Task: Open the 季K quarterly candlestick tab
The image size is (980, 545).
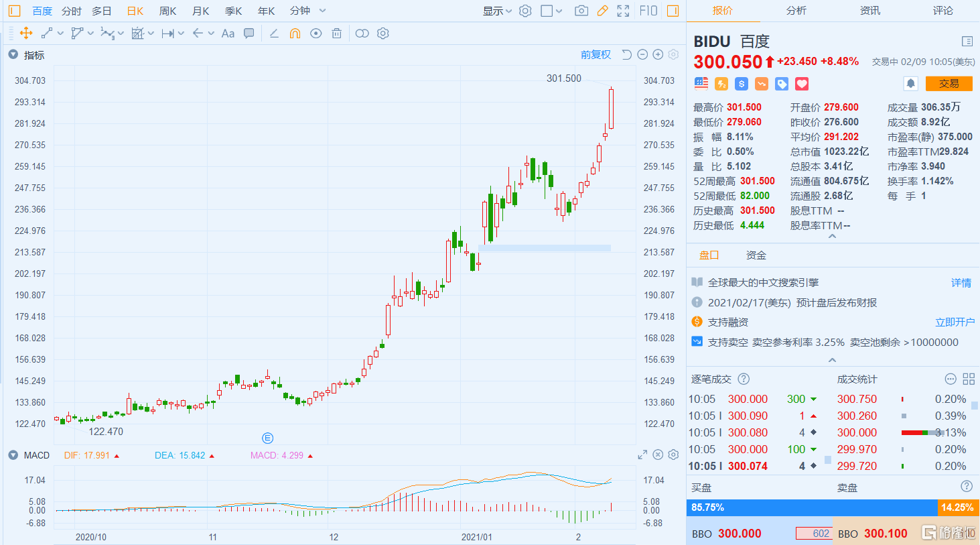Action: coord(233,11)
